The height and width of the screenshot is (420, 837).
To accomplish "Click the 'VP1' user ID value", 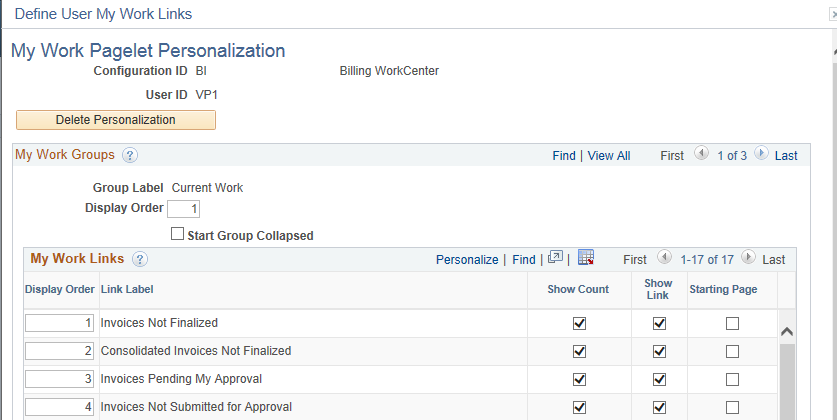I will (207, 96).
